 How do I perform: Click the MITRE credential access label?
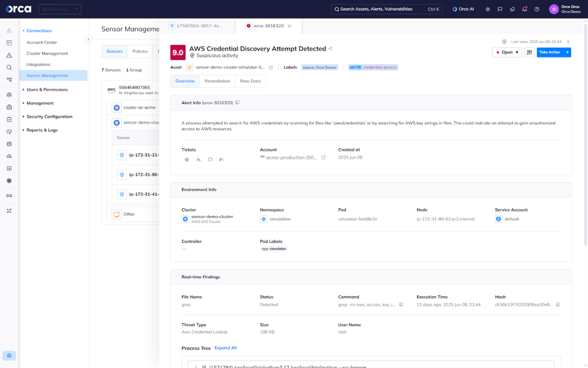click(x=373, y=68)
